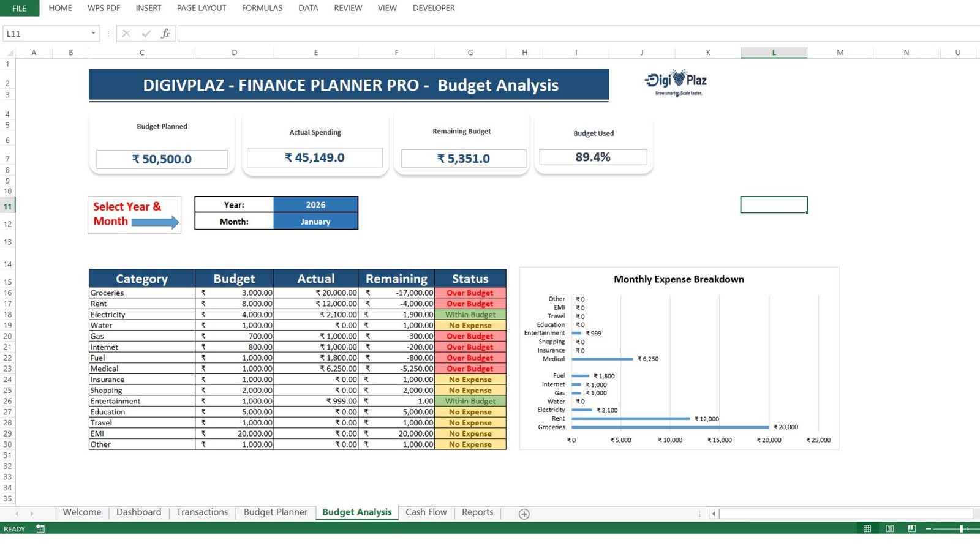This screenshot has width=980, height=551.
Task: Click the horizontal scrollbar left arrow
Action: click(x=714, y=514)
